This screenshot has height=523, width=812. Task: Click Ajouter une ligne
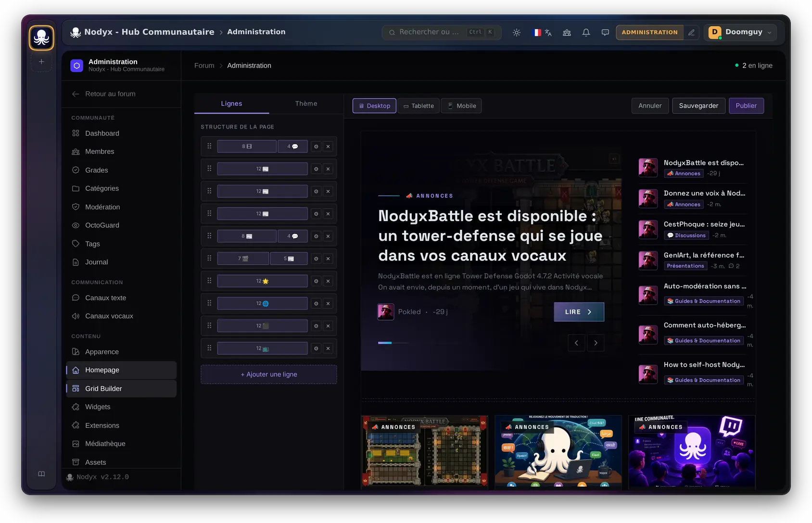click(x=269, y=374)
